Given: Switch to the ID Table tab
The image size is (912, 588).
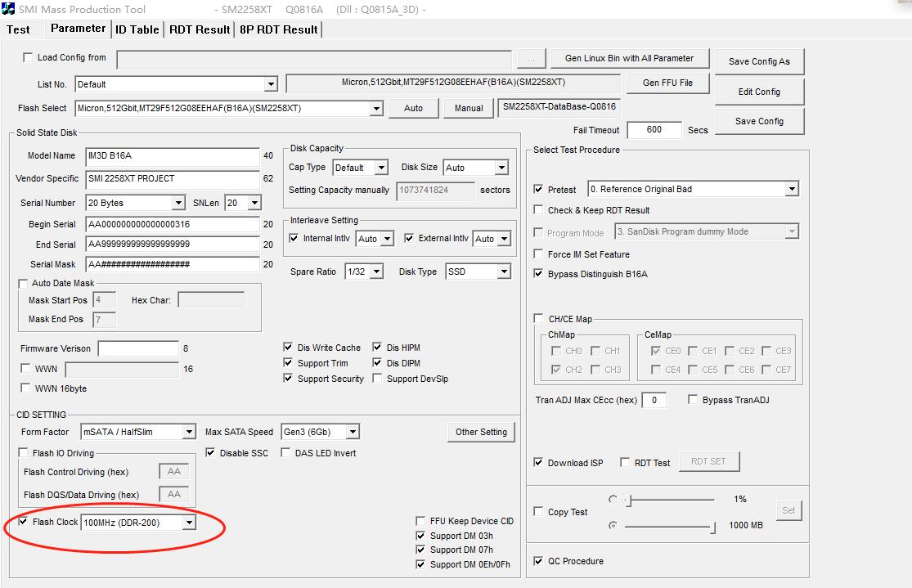Looking at the screenshot, I should click(137, 29).
